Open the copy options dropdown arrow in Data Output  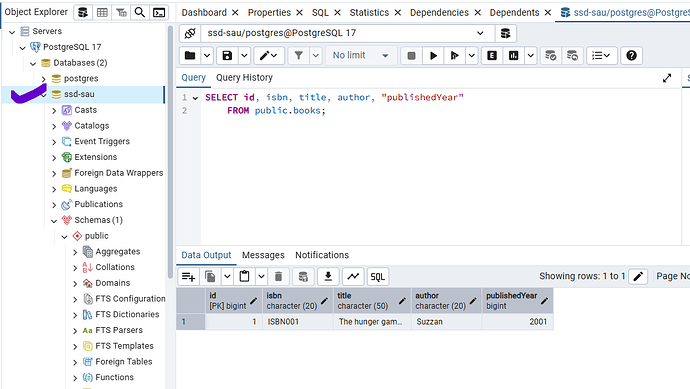click(x=227, y=276)
